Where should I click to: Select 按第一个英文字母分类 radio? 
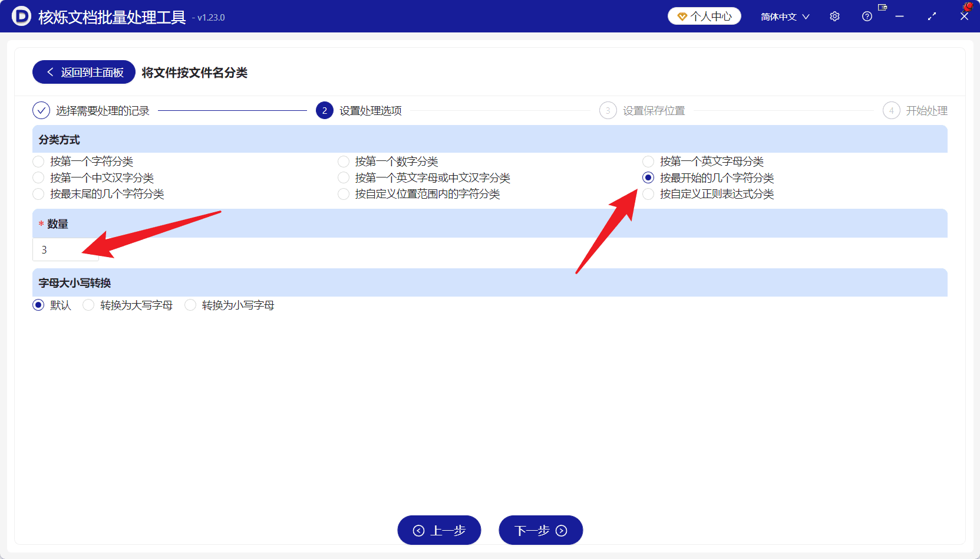click(648, 162)
